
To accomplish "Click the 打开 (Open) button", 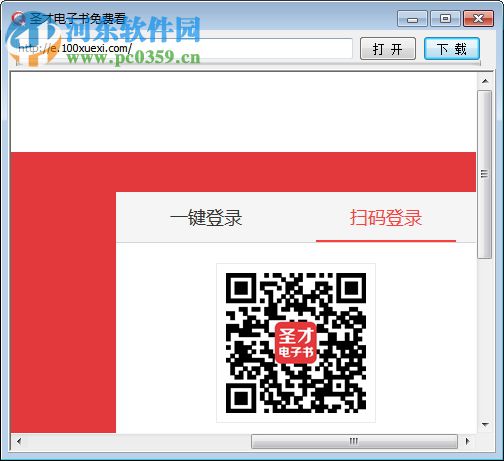I will coord(388,49).
